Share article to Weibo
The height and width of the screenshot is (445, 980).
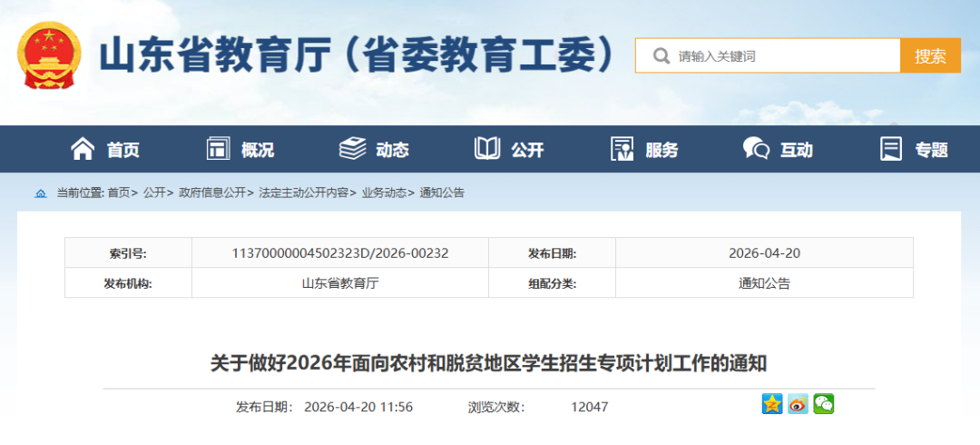[798, 404]
